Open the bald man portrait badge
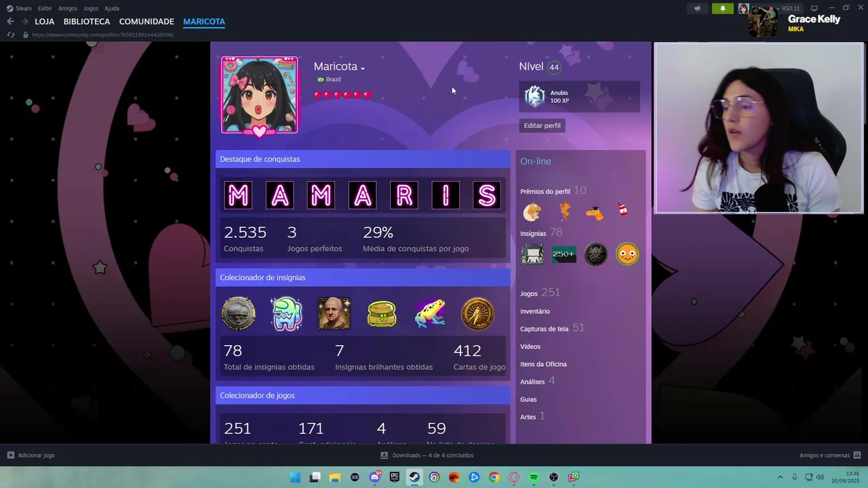This screenshot has width=868, height=488. point(334,314)
